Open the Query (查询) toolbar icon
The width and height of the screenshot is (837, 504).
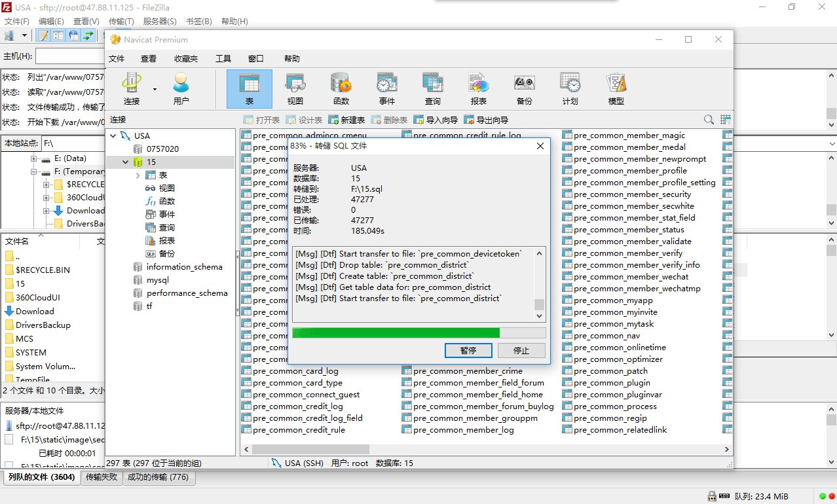tap(432, 89)
